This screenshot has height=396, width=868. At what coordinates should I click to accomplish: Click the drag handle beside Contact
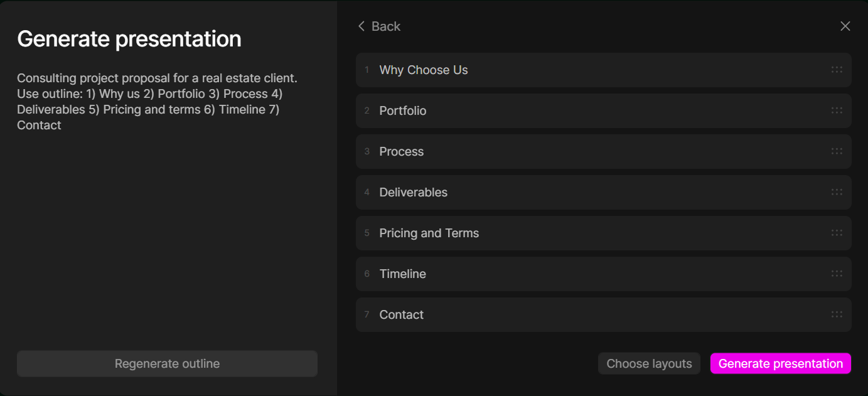pos(837,314)
